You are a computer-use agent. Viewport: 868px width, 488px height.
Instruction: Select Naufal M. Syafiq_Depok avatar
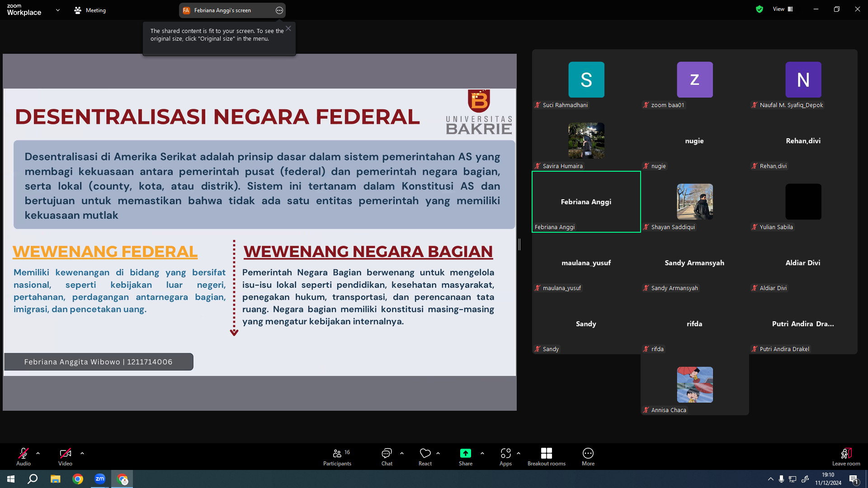pyautogui.click(x=803, y=80)
